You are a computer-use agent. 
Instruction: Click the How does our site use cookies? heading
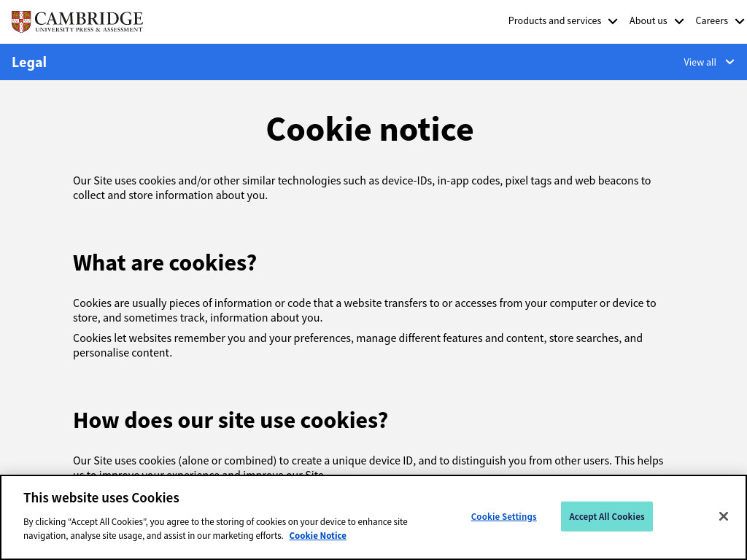coord(231,421)
